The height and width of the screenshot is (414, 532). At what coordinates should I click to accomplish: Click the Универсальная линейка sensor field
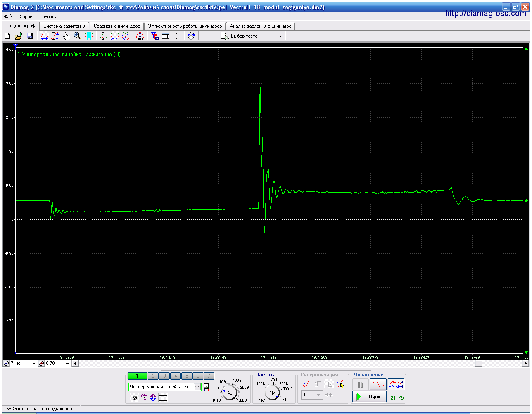coord(161,387)
